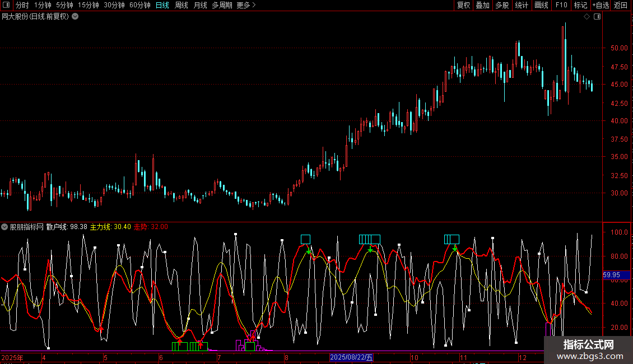
Task: Click month 12 on the time axis
Action: (x=523, y=357)
